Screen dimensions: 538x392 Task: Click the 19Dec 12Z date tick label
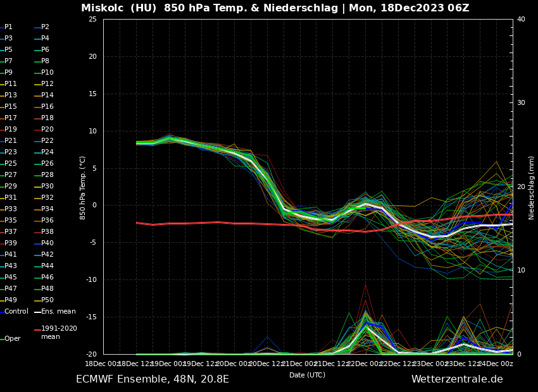[x=201, y=364]
